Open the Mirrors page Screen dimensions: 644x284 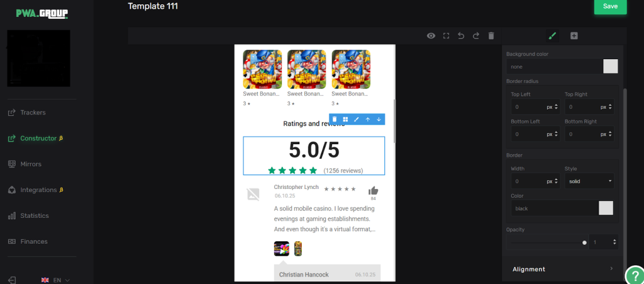pyautogui.click(x=31, y=164)
